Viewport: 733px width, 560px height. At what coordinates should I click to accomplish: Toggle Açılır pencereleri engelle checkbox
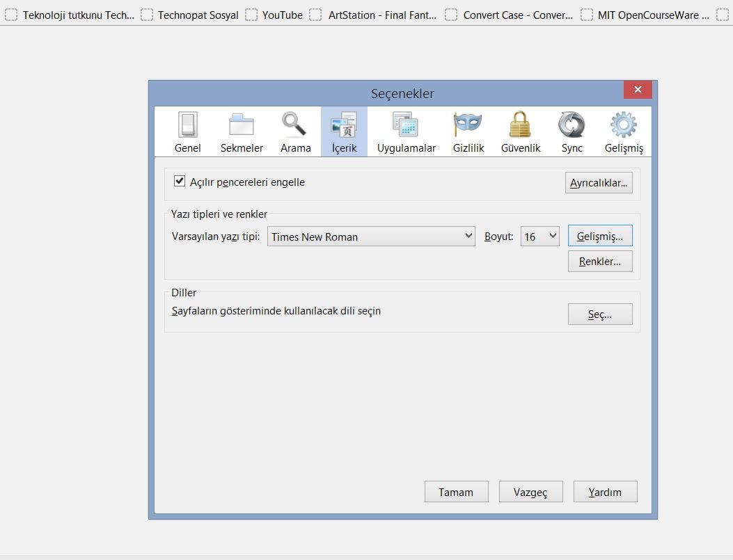180,182
